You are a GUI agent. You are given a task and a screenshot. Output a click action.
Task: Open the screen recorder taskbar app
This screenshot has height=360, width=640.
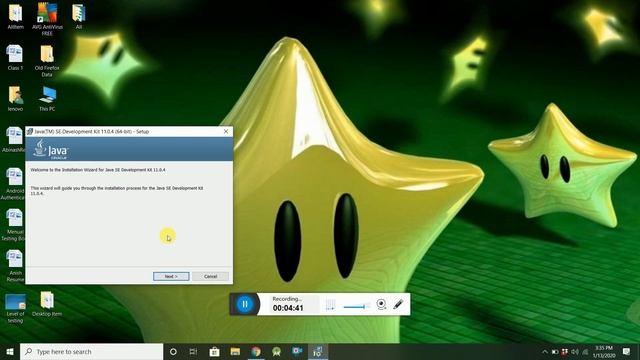coord(297,351)
